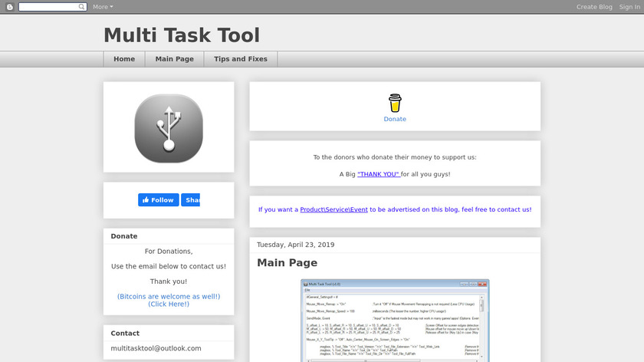Focus the Blogger search input field

coord(48,7)
